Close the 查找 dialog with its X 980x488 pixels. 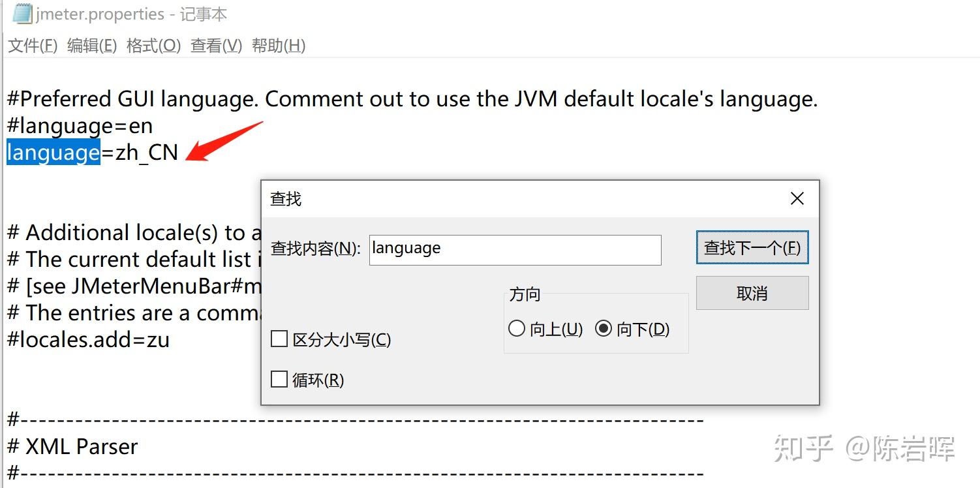797,198
